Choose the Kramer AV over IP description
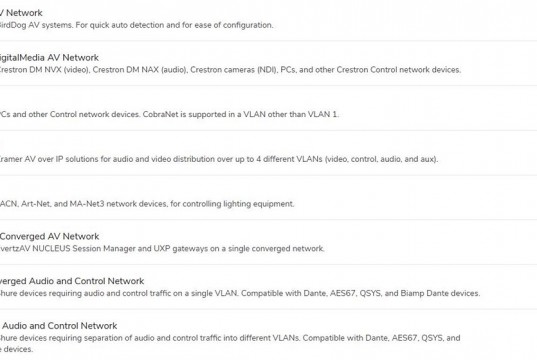Image resolution: width=537 pixels, height=360 pixels. (219, 159)
